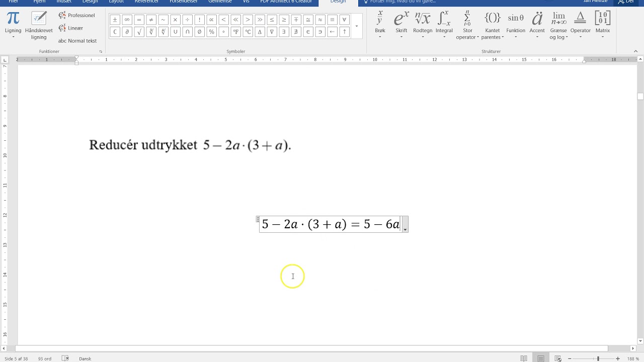644x362 pixels.
Task: Switch to Print Layout view in status bar
Action: pos(541,358)
